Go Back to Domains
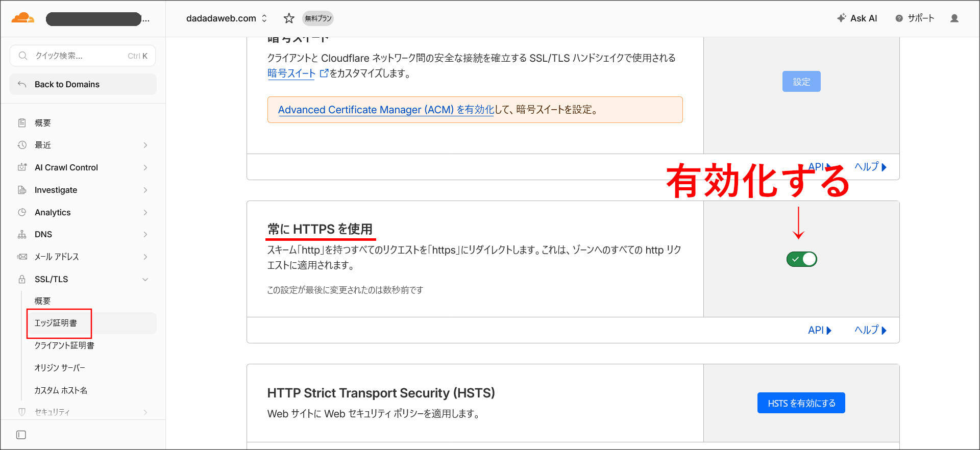Image resolution: width=980 pixels, height=450 pixels. [83, 84]
